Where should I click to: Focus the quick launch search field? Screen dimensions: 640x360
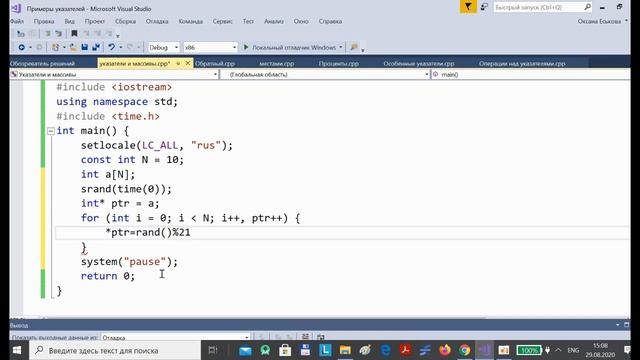pyautogui.click(x=539, y=7)
